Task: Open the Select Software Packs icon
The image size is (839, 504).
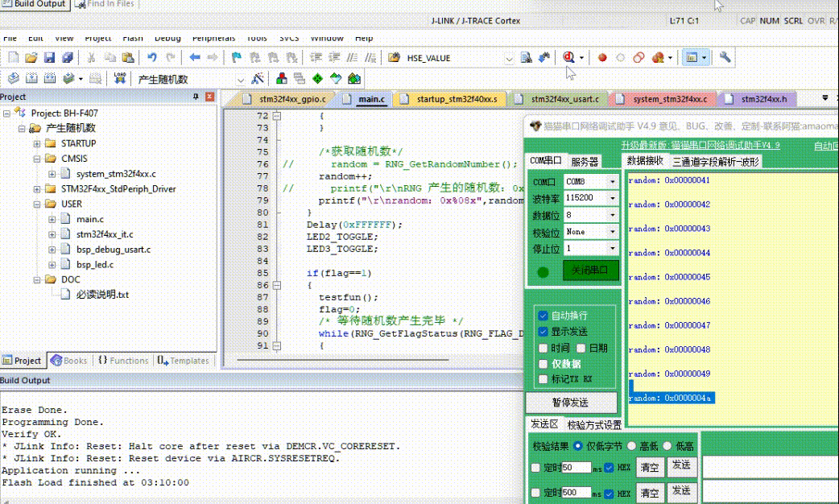Action: tap(336, 79)
